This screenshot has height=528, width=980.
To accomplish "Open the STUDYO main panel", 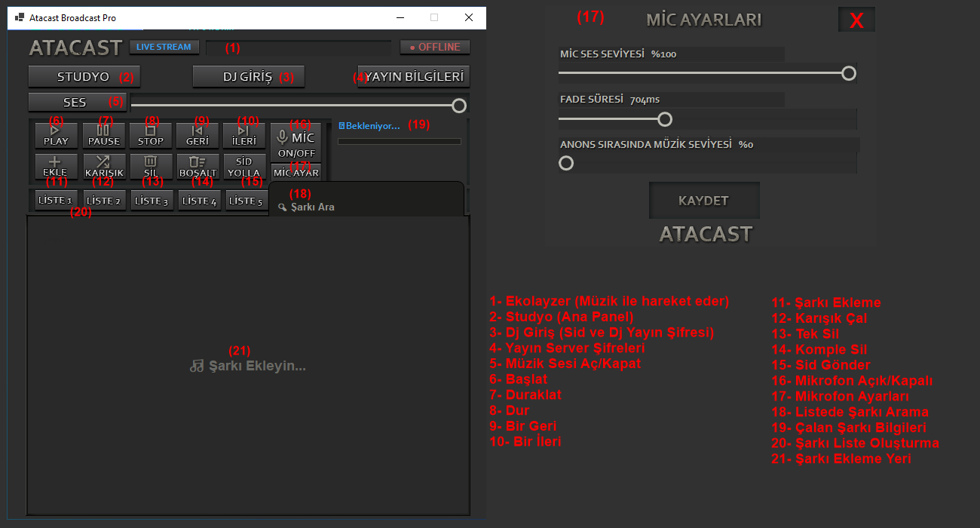I will (84, 76).
